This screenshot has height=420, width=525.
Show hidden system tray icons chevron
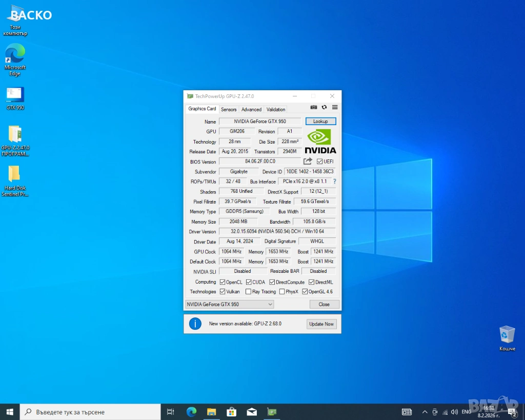(x=425, y=412)
